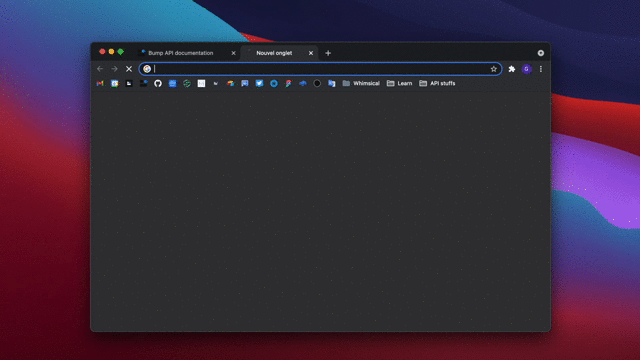Open the blue chat bubble bookmark
This screenshot has height=360, width=640.
point(245,83)
